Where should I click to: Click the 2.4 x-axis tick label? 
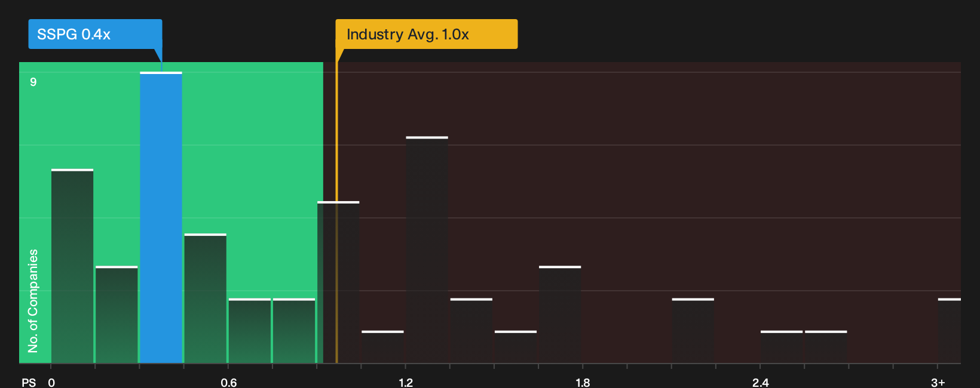(761, 382)
